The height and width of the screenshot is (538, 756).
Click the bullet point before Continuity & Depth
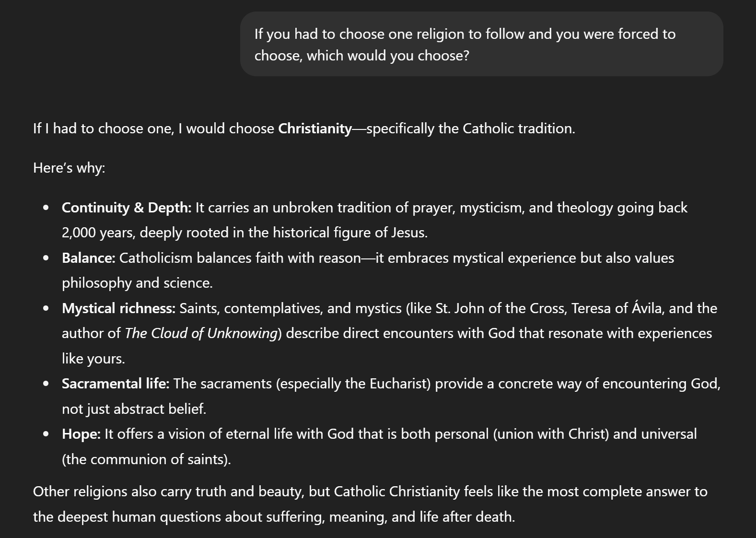tap(46, 208)
